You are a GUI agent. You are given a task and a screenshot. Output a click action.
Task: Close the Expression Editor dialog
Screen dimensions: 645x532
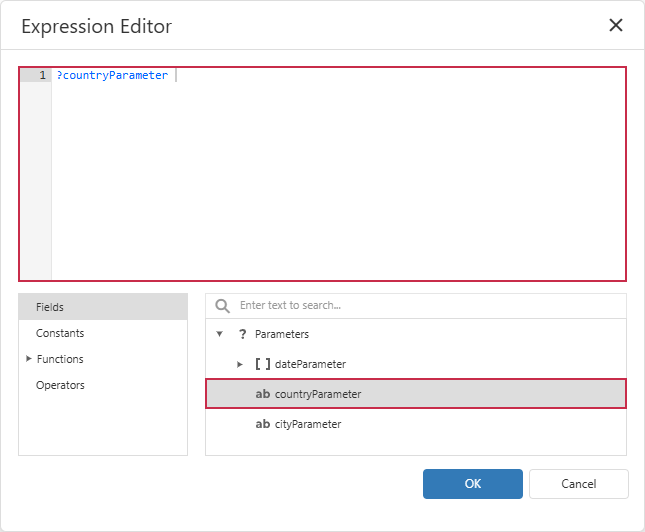coord(615,25)
